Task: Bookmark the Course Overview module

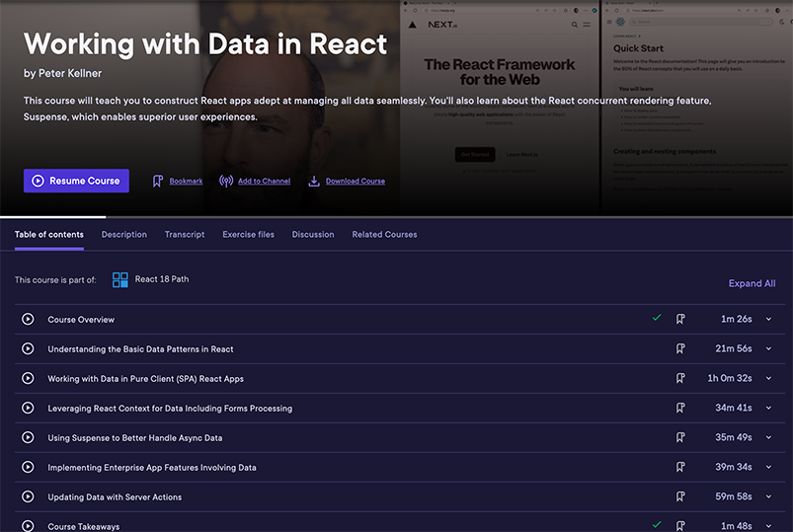Action: click(680, 319)
